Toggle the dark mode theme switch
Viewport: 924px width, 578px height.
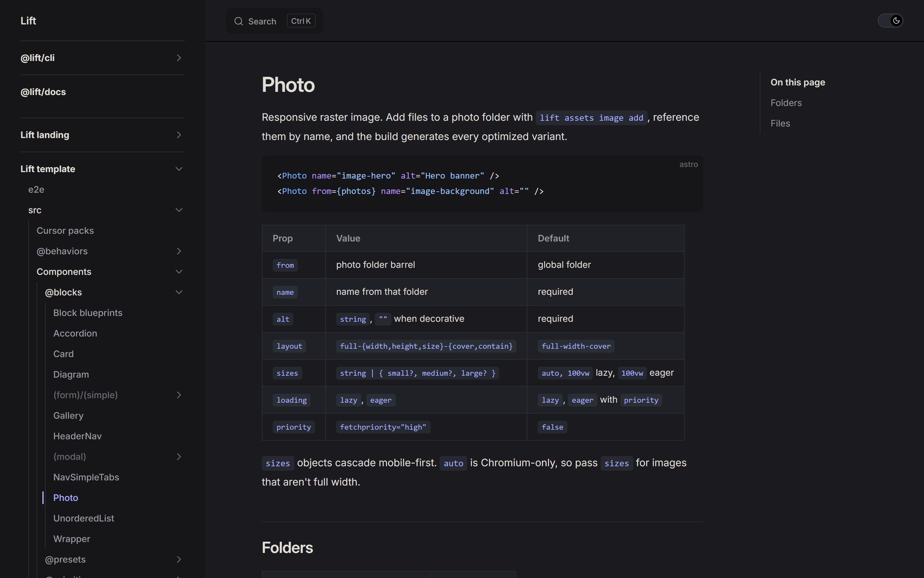890,21
